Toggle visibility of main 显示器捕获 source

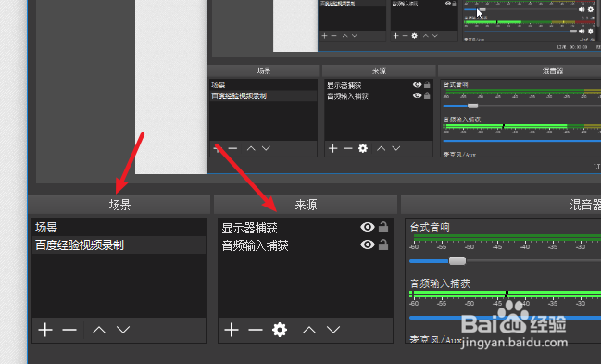point(368,227)
